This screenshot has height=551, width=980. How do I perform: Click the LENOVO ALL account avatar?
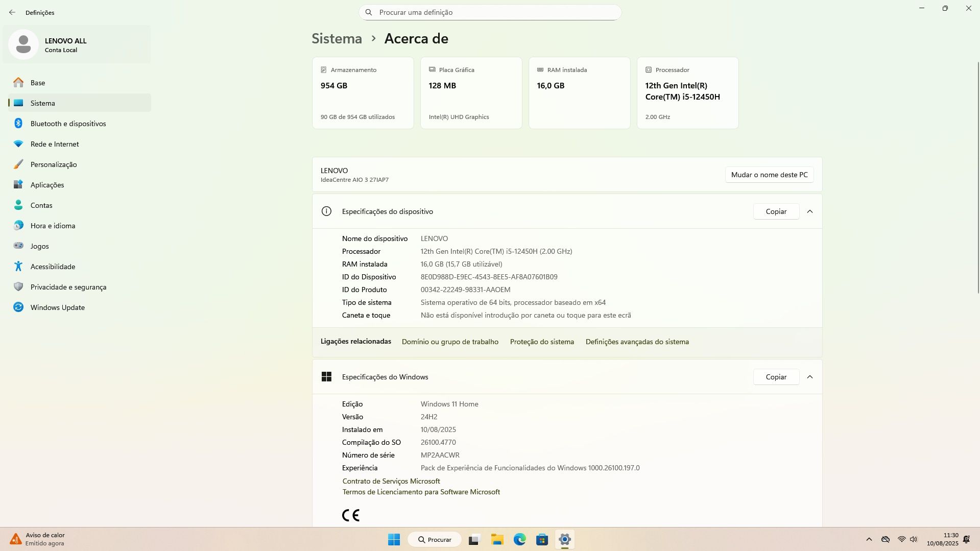point(23,44)
